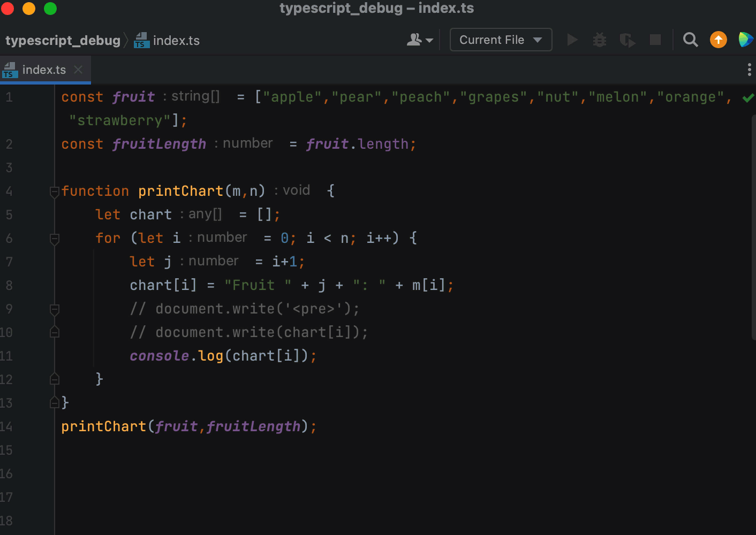Click the Debug bug icon
This screenshot has width=756, height=535.
click(x=600, y=40)
